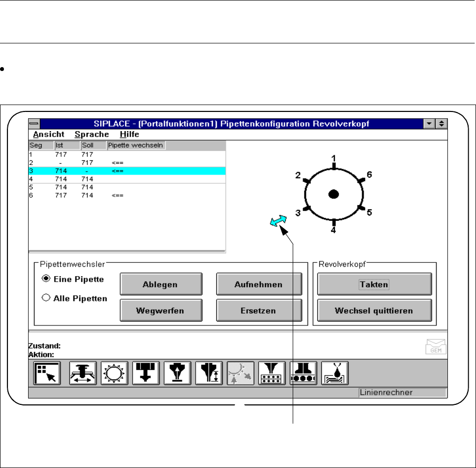Click the Ablegen button
This screenshot has width=476, height=468.
161,284
